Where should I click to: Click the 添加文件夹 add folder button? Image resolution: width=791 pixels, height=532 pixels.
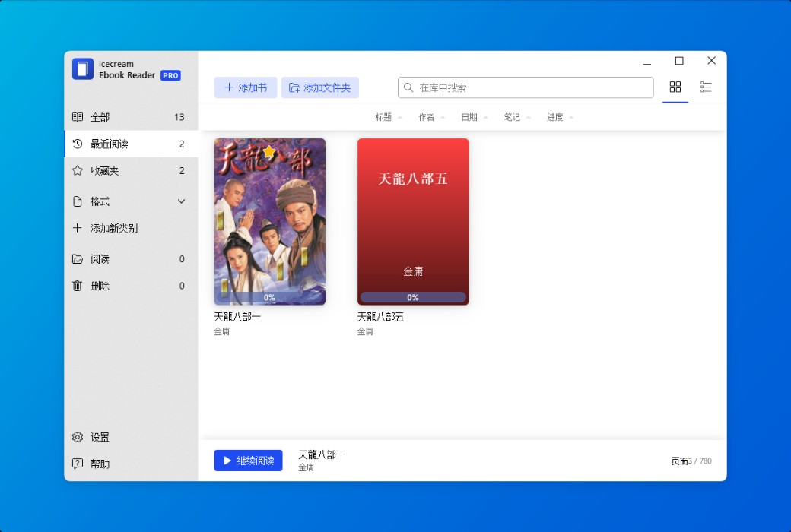click(x=319, y=87)
